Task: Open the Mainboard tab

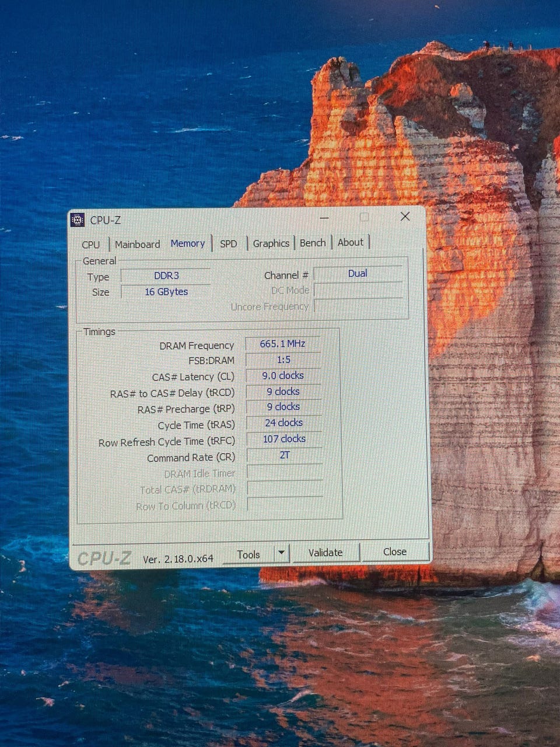Action: coord(137,245)
